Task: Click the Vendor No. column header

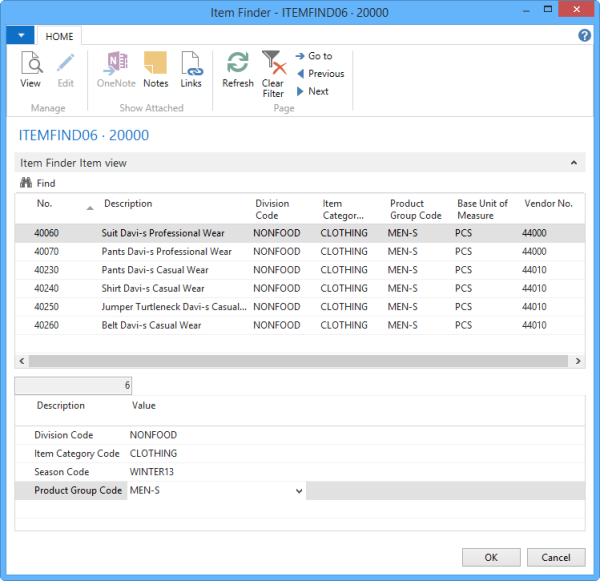Action: click(x=548, y=204)
